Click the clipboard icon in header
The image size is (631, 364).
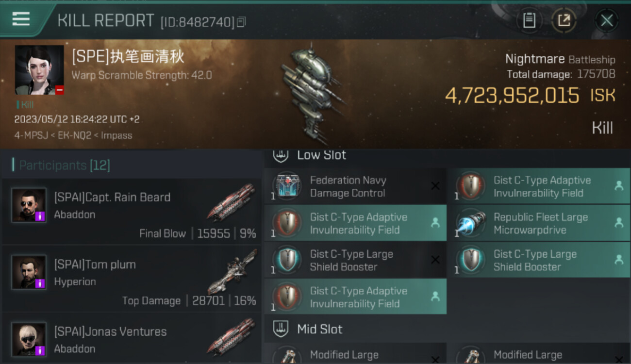pyautogui.click(x=529, y=20)
